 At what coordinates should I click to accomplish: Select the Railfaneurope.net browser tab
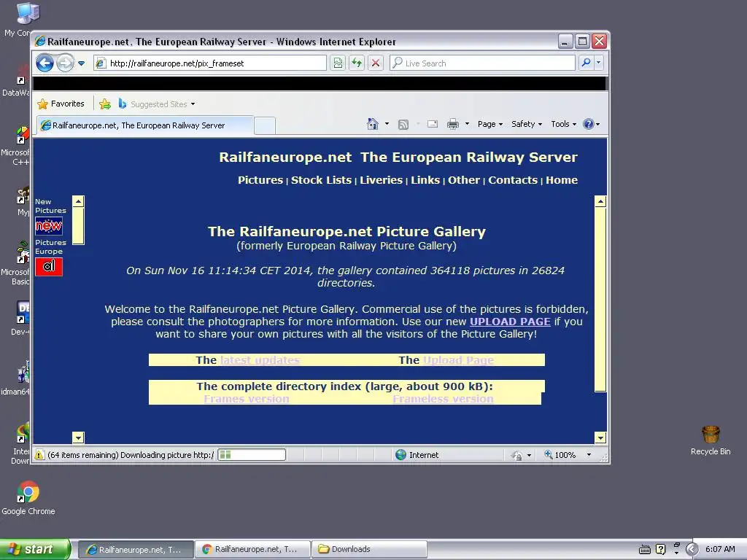[145, 125]
